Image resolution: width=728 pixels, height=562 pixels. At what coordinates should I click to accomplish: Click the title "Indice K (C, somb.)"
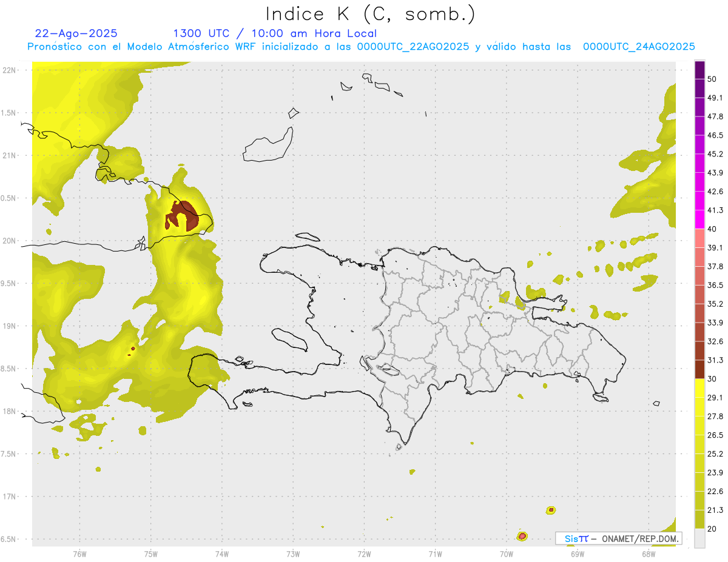click(x=370, y=14)
